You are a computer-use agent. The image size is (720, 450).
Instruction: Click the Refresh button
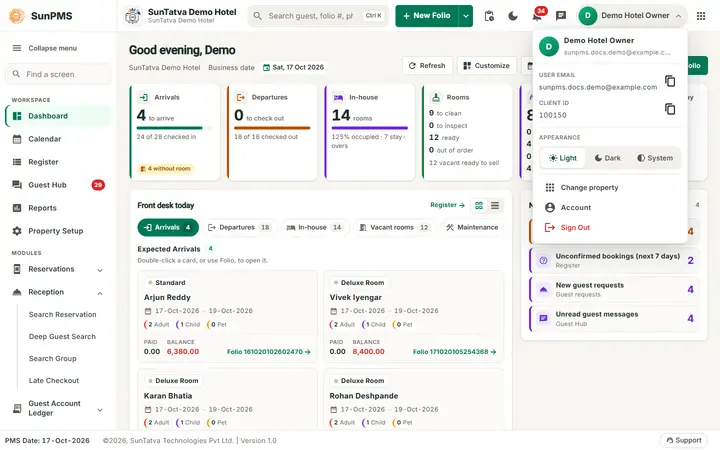click(x=427, y=66)
